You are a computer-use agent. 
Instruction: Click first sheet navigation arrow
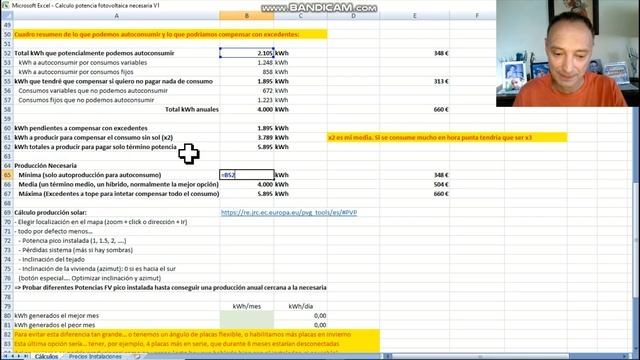click(6, 356)
